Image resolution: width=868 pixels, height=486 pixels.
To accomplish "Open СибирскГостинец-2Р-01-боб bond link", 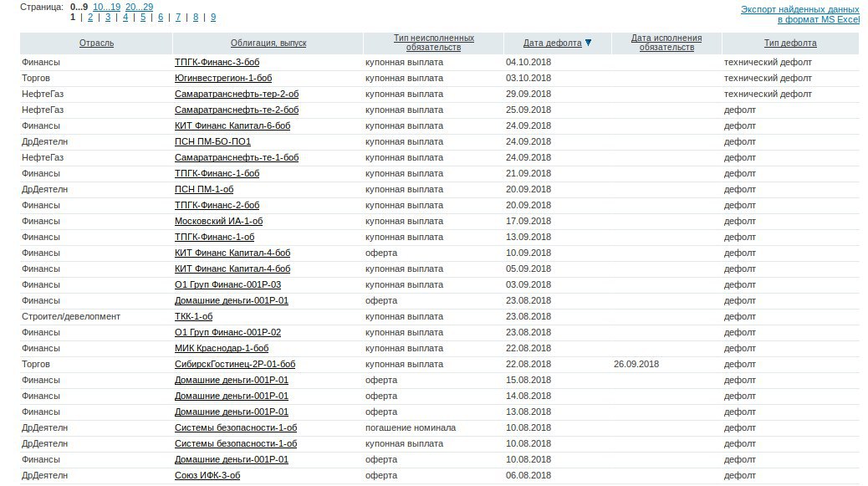I will (x=235, y=364).
